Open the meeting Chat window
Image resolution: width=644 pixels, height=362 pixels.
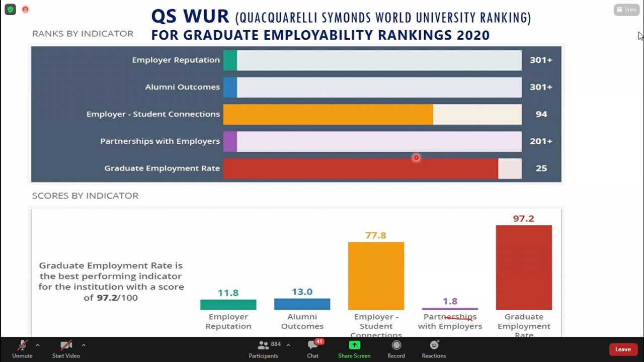312,349
